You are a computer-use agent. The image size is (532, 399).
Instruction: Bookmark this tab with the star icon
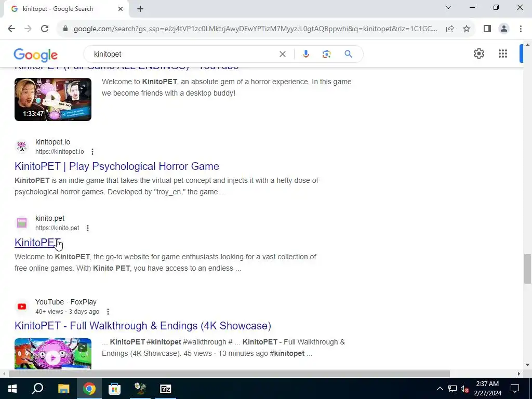point(467,29)
